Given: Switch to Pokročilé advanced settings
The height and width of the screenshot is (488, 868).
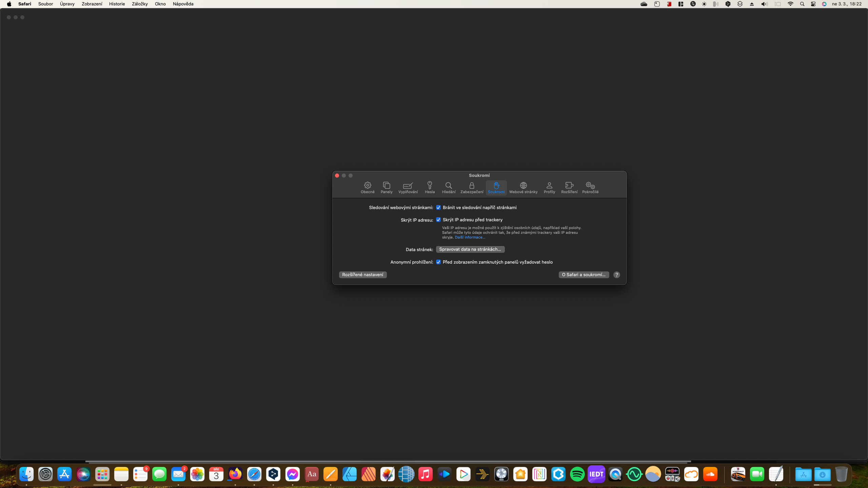Looking at the screenshot, I should [x=590, y=187].
